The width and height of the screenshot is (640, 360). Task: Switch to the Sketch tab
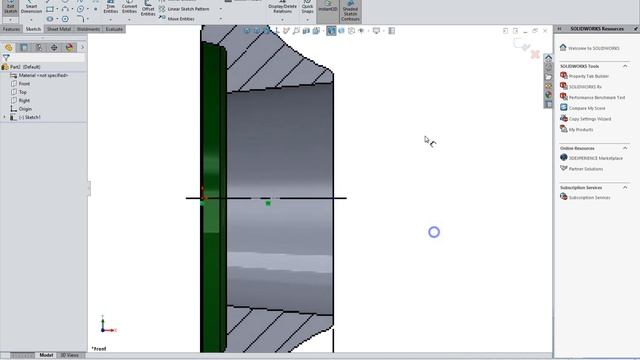(33, 29)
